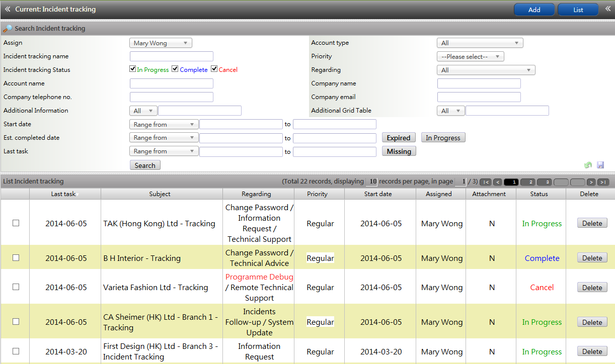Uncheck the Cancel status checkbox
Viewport: 615px width, 364px height.
click(x=214, y=69)
